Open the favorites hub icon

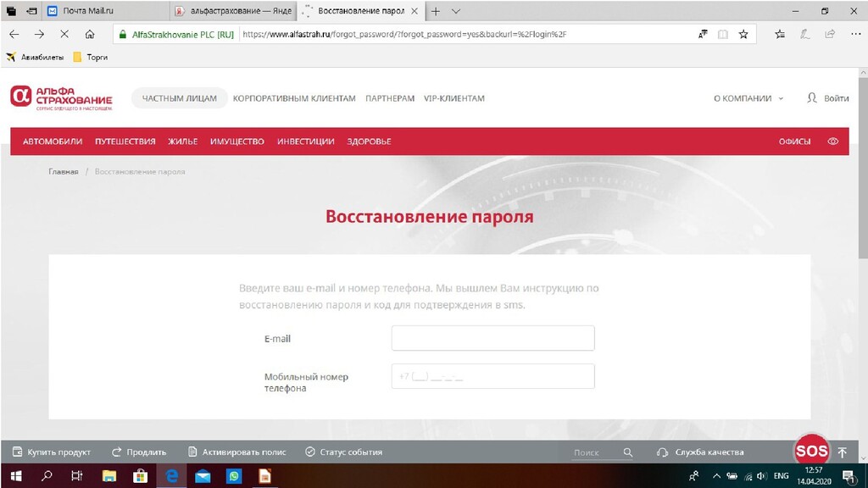780,34
